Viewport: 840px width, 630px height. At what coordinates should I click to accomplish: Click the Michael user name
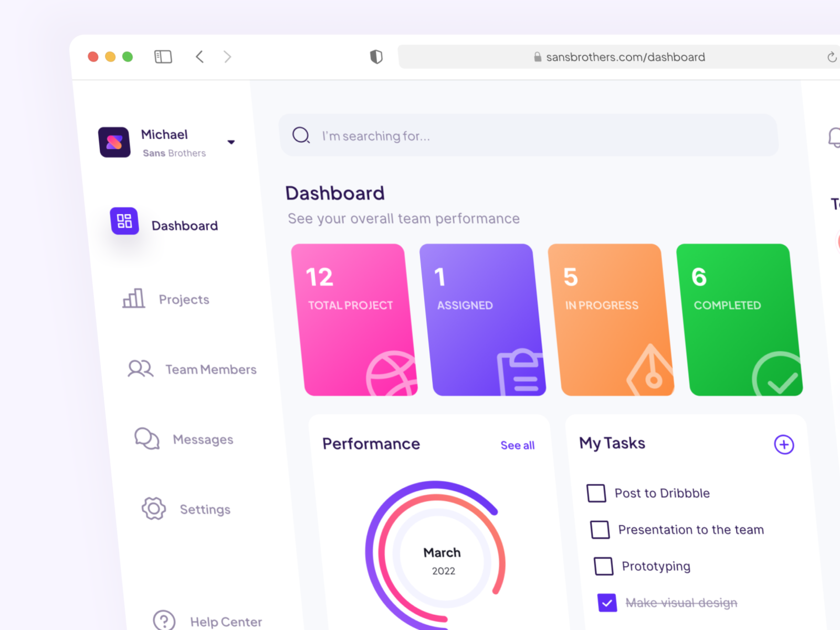(x=164, y=134)
